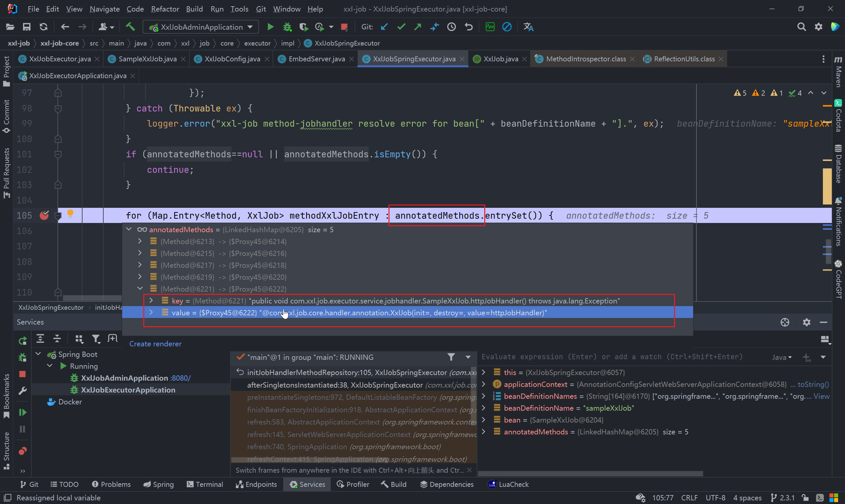Screen dimensions: 845x504
Task: Open the Refactor menu
Action: [x=165, y=9]
